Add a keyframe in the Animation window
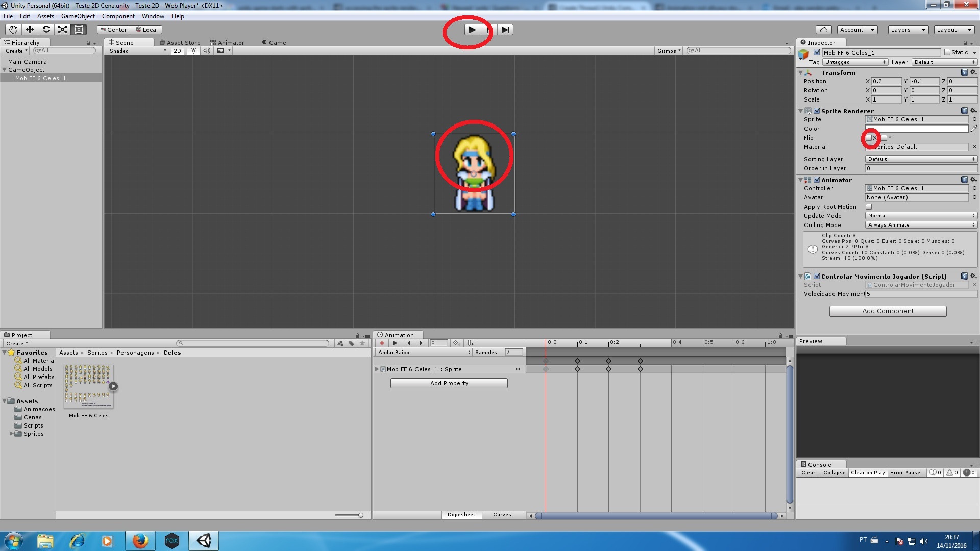Image resolution: width=980 pixels, height=551 pixels. pos(457,343)
